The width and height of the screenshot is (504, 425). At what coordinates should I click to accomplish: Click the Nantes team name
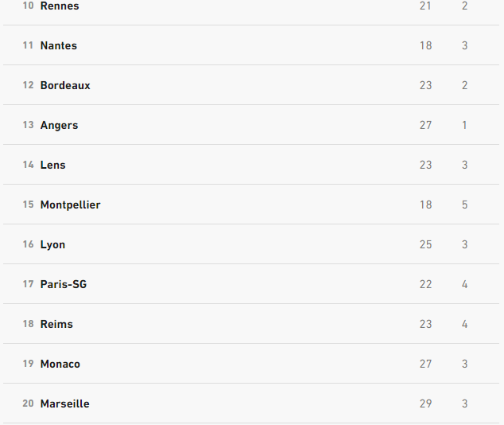tap(59, 46)
